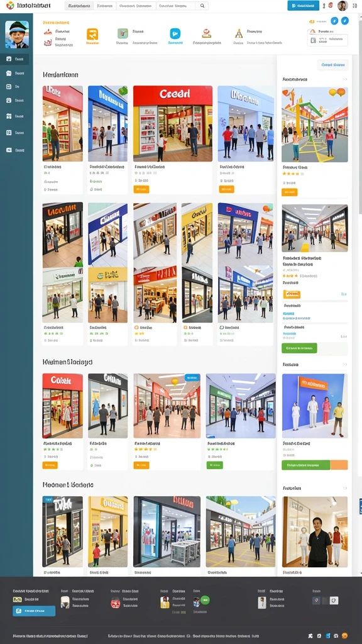The height and width of the screenshot is (644, 362).
Task: Click the green and orange progress bar
Action: click(x=315, y=465)
